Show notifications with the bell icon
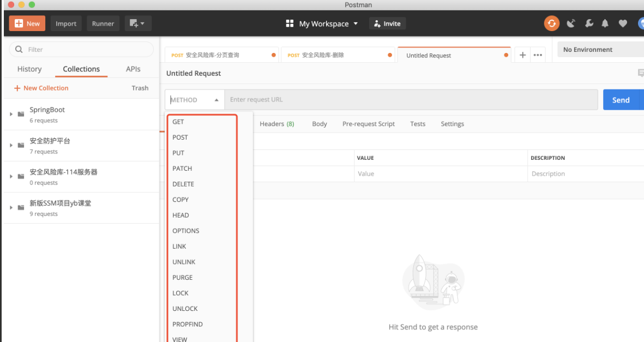Image resolution: width=644 pixels, height=342 pixels. click(605, 23)
